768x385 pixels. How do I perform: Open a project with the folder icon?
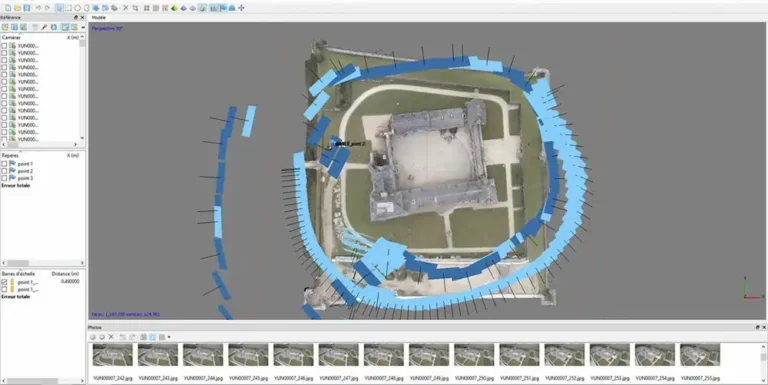pos(17,8)
